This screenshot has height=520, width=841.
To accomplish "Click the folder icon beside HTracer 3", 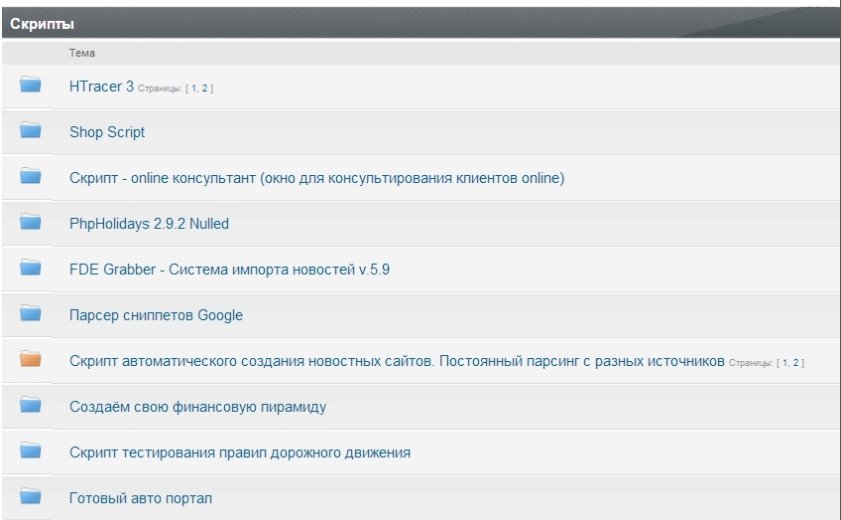I will [30, 85].
